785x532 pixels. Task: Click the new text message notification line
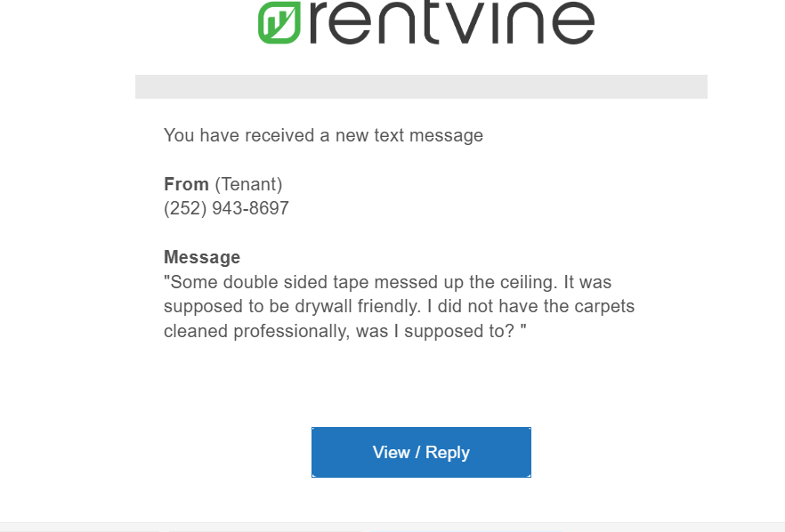pos(323,135)
